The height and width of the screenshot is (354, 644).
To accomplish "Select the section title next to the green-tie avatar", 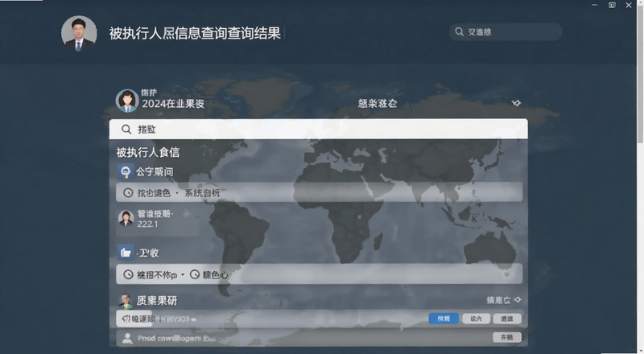I will pos(156,301).
